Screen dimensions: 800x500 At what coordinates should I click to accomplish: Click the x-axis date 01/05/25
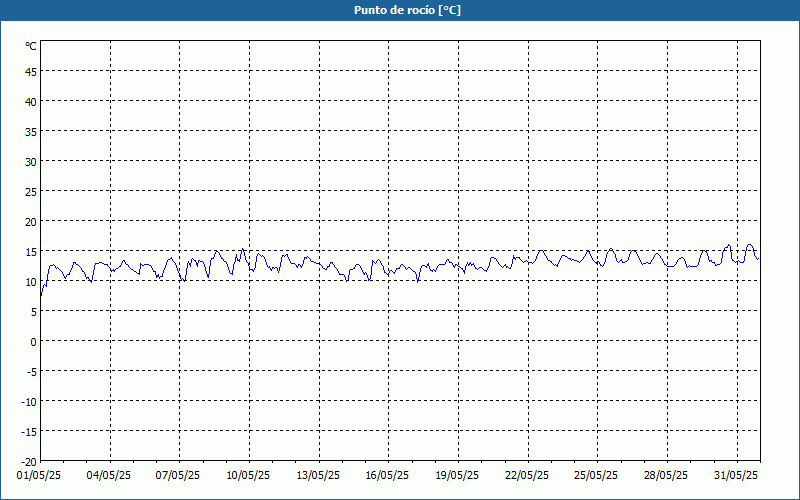(39, 476)
